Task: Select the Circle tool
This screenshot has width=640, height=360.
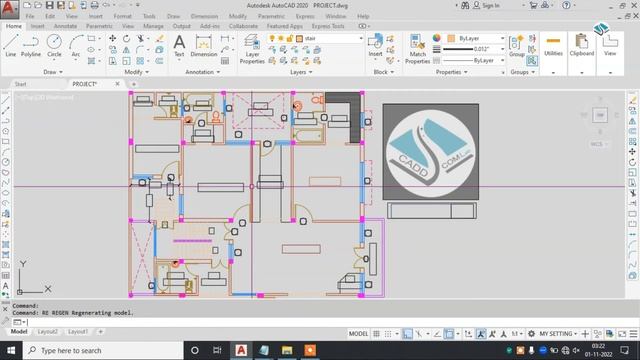Action: pos(54,45)
